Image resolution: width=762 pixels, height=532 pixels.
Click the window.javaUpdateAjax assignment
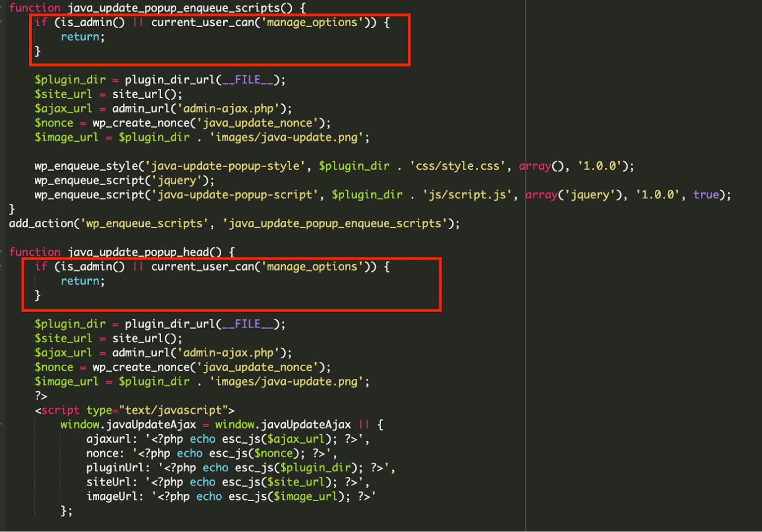coord(129,424)
